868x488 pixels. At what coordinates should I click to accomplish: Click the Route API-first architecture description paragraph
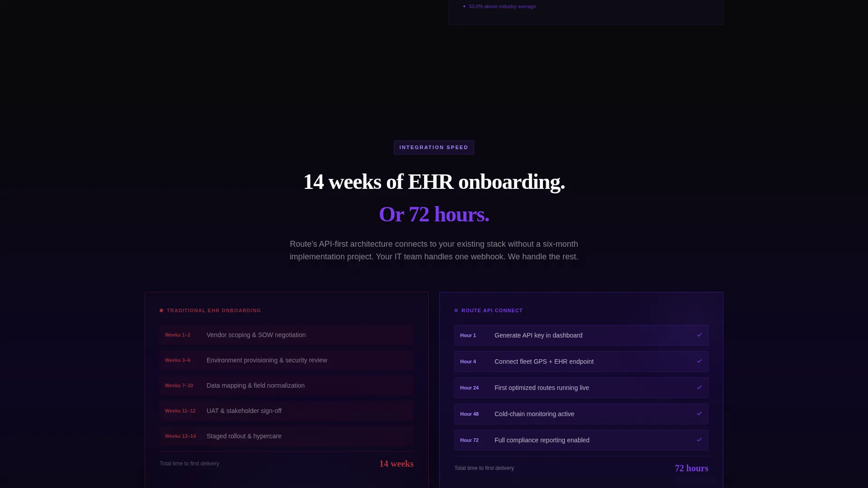pos(434,250)
